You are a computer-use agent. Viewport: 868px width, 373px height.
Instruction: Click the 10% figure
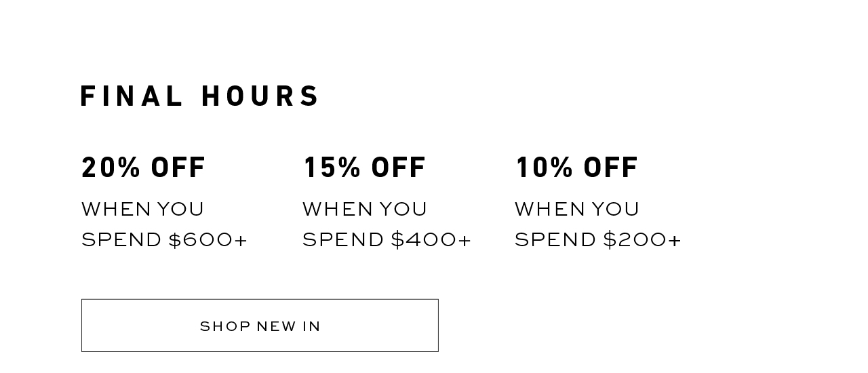point(544,168)
